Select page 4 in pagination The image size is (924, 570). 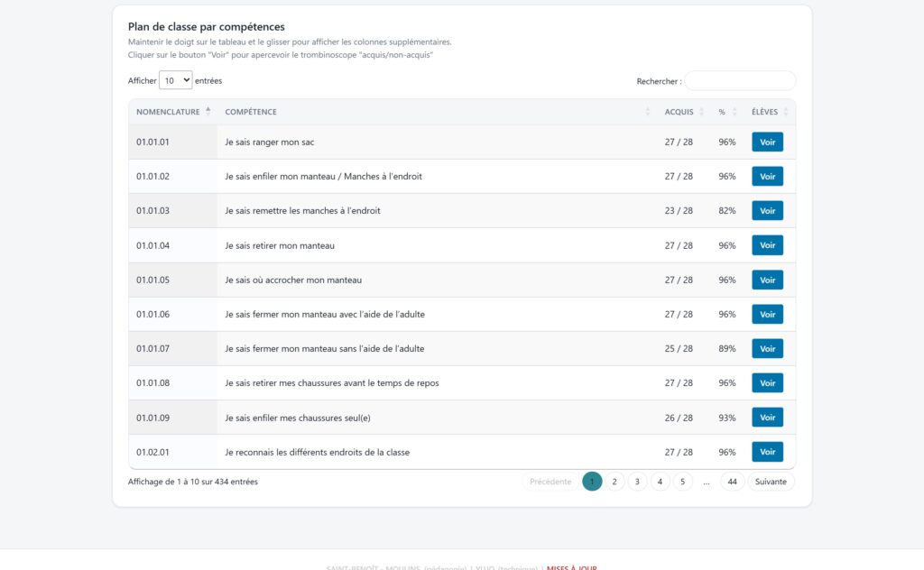coord(660,482)
